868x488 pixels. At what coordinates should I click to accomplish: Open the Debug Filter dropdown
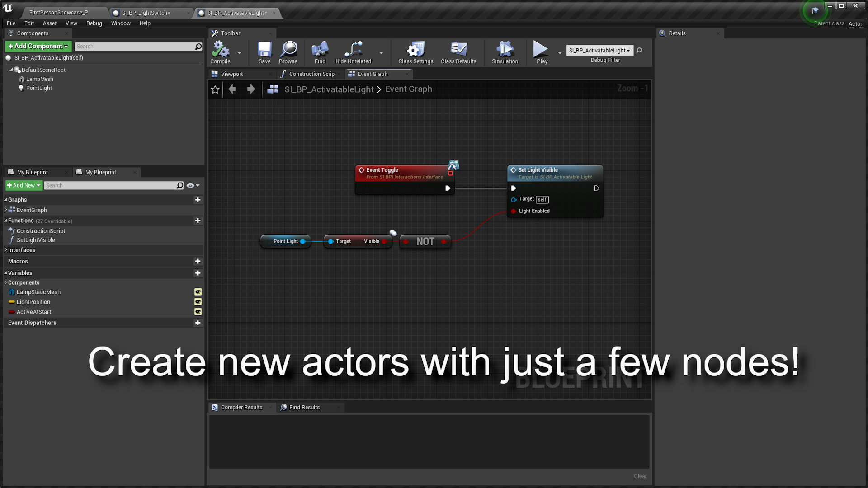pos(599,51)
